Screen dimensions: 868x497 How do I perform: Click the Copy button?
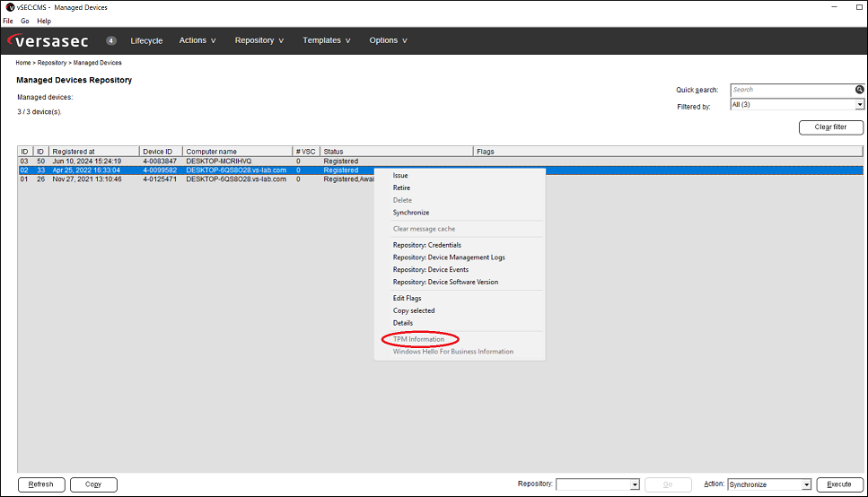coord(93,484)
